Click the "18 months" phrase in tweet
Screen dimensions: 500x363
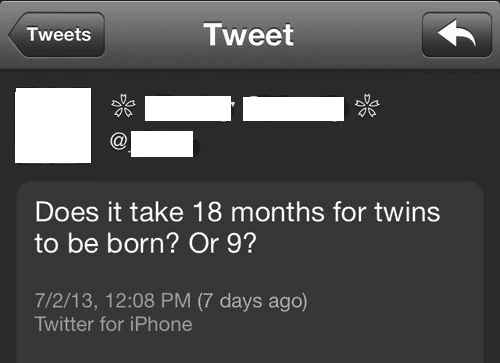258,212
